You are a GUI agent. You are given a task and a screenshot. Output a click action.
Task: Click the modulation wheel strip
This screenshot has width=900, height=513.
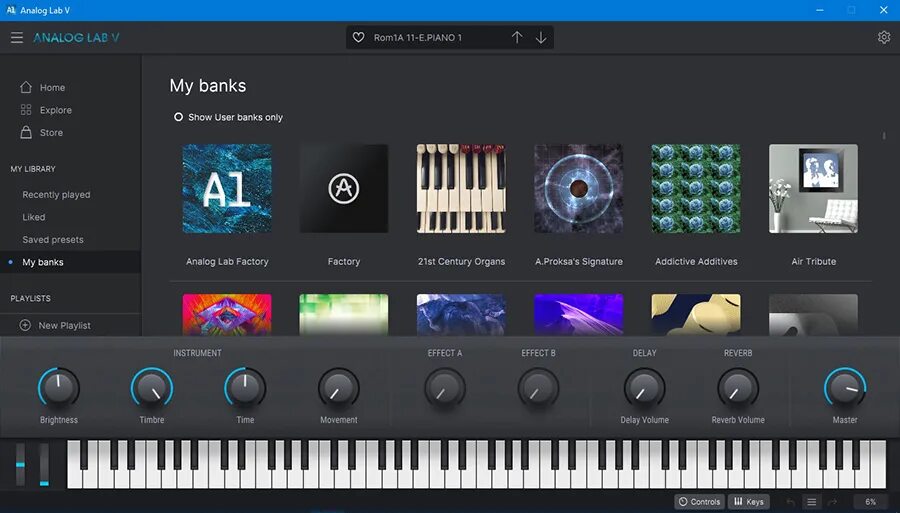[44, 464]
